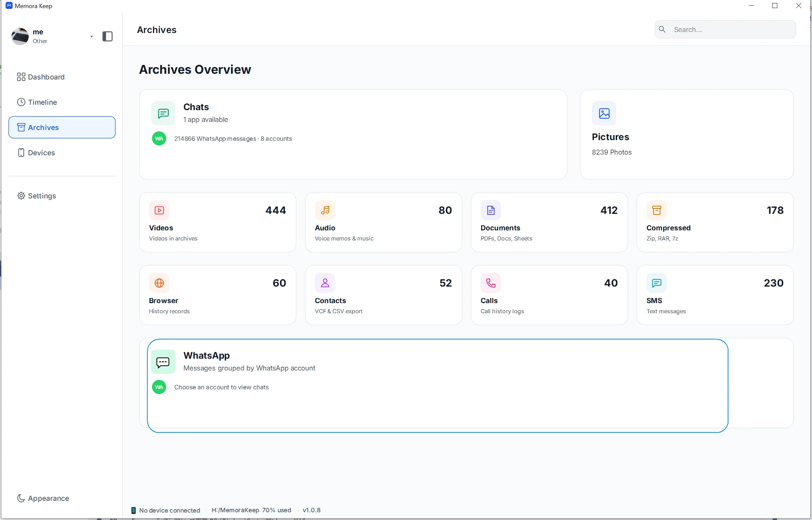The width and height of the screenshot is (812, 520).
Task: Click the Contacts person icon
Action: [325, 283]
